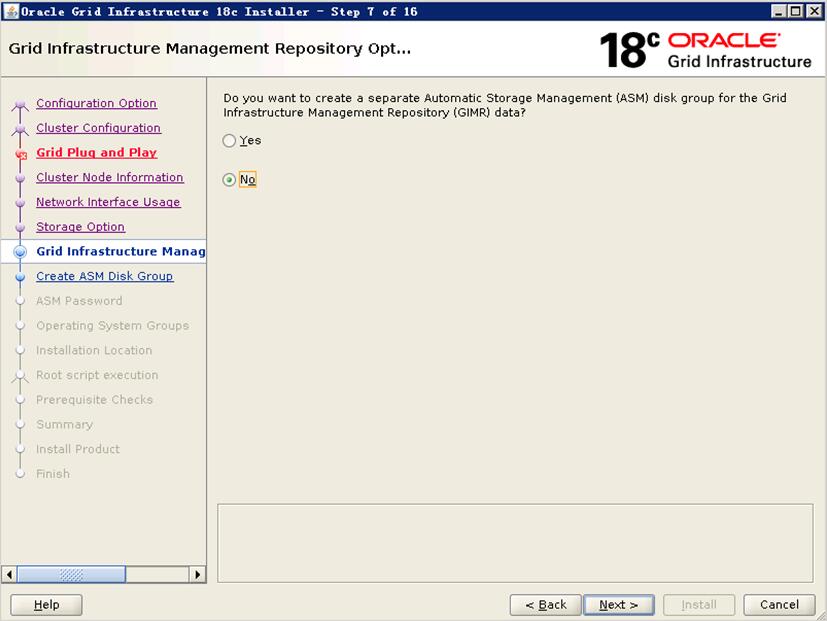Image resolution: width=827 pixels, height=621 pixels.
Task: Select the Yes radio button
Action: (229, 141)
